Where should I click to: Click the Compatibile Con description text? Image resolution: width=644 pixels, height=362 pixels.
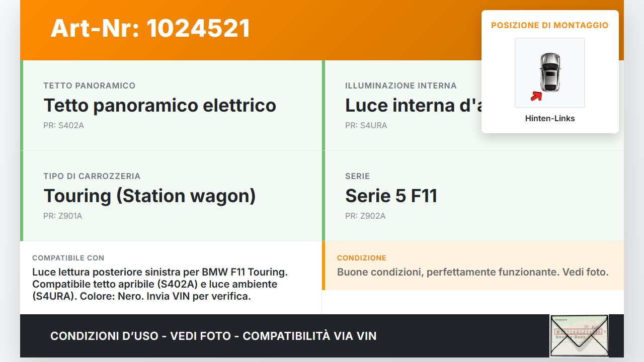click(x=160, y=284)
